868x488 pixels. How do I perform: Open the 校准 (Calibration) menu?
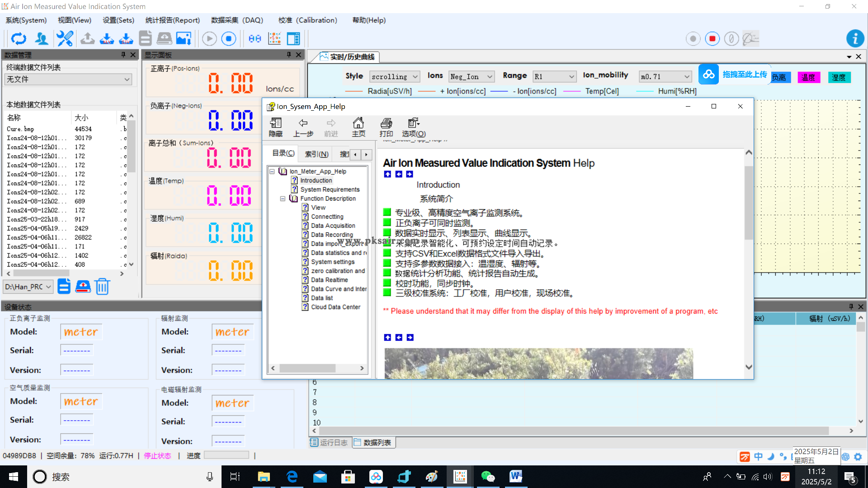click(x=307, y=20)
